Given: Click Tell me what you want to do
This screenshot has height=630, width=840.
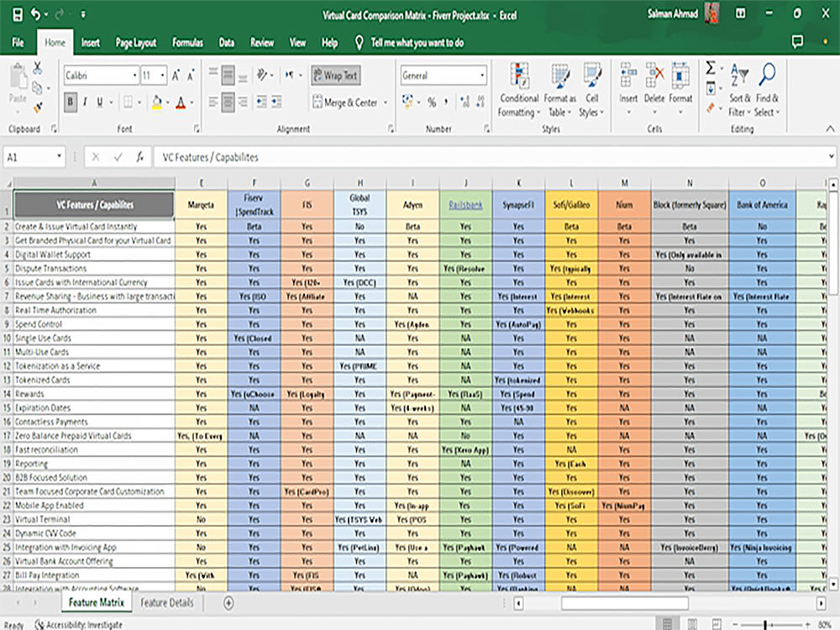Looking at the screenshot, I should (417, 43).
